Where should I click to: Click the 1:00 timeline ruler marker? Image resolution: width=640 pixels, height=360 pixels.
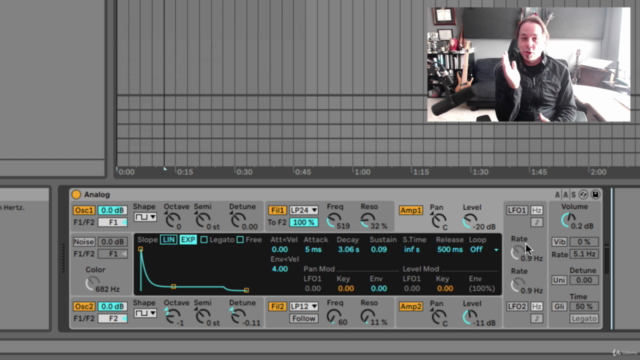point(362,172)
